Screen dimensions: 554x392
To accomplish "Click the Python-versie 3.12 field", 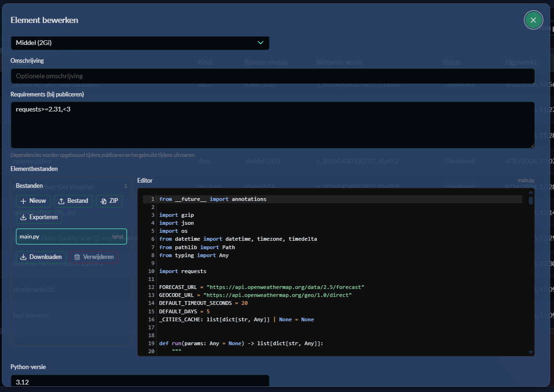I will (x=140, y=382).
